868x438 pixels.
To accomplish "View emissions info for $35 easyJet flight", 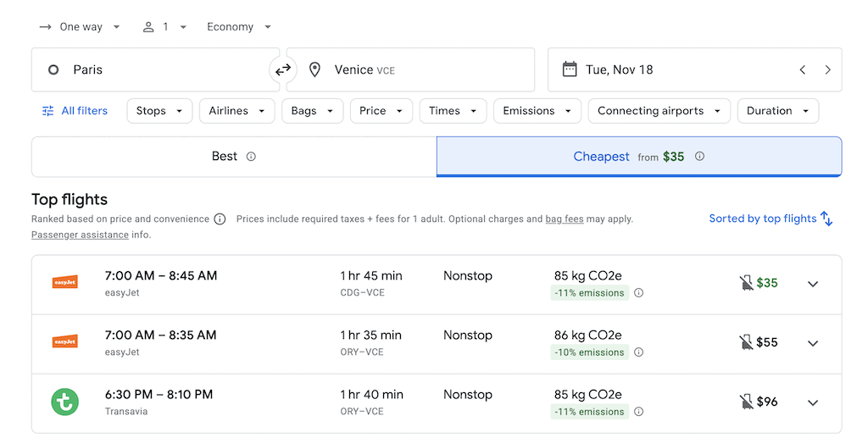I will click(638, 293).
